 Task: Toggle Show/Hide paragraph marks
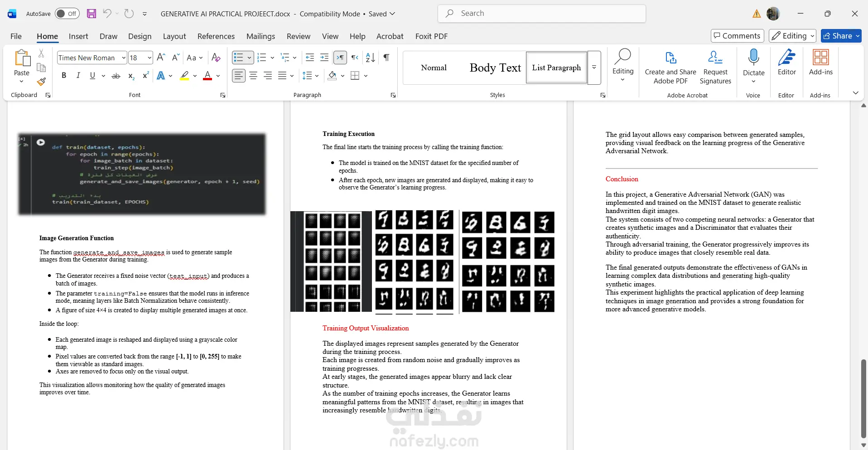pyautogui.click(x=386, y=58)
